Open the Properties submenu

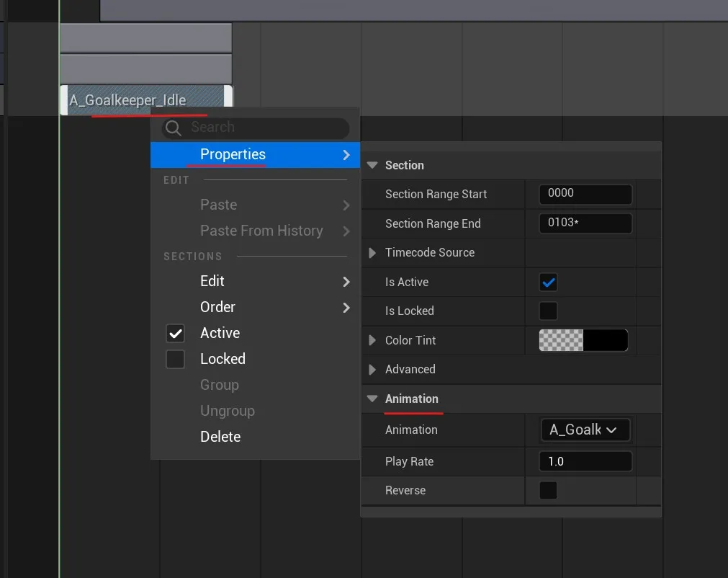pyautogui.click(x=233, y=154)
